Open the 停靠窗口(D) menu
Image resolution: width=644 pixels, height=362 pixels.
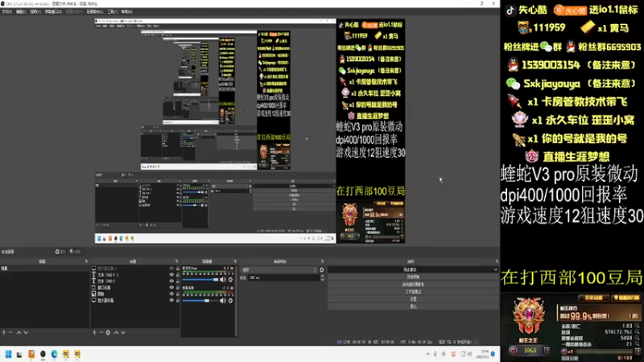(x=53, y=12)
